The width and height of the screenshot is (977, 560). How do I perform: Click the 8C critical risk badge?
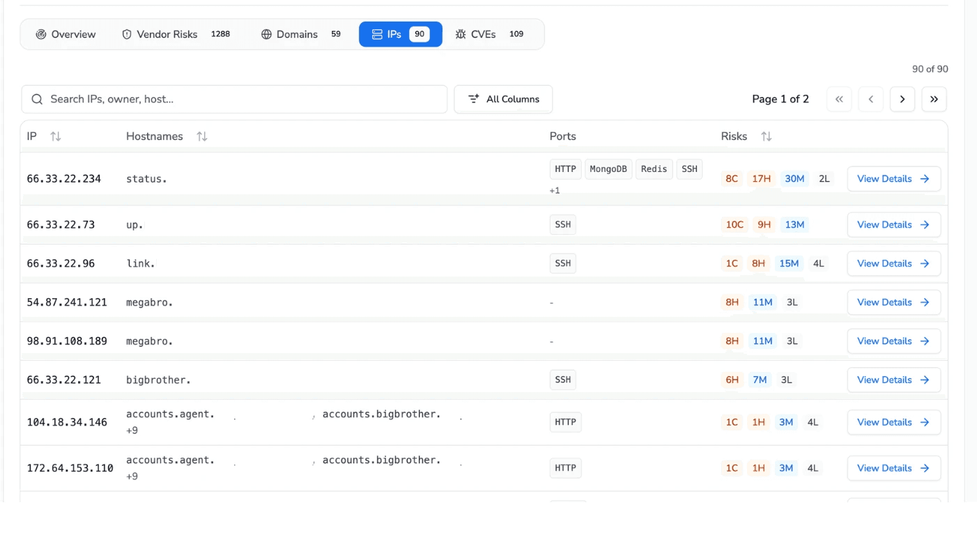[732, 179]
